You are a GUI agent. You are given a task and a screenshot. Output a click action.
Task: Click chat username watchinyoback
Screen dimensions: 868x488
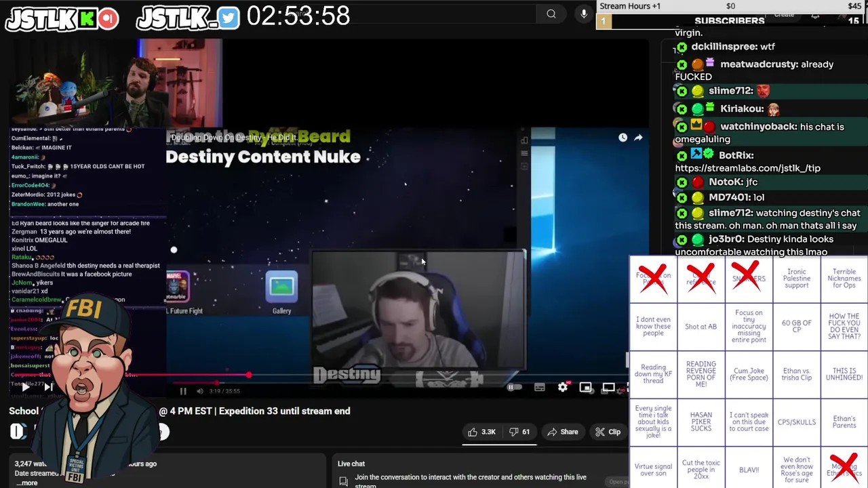(x=758, y=127)
